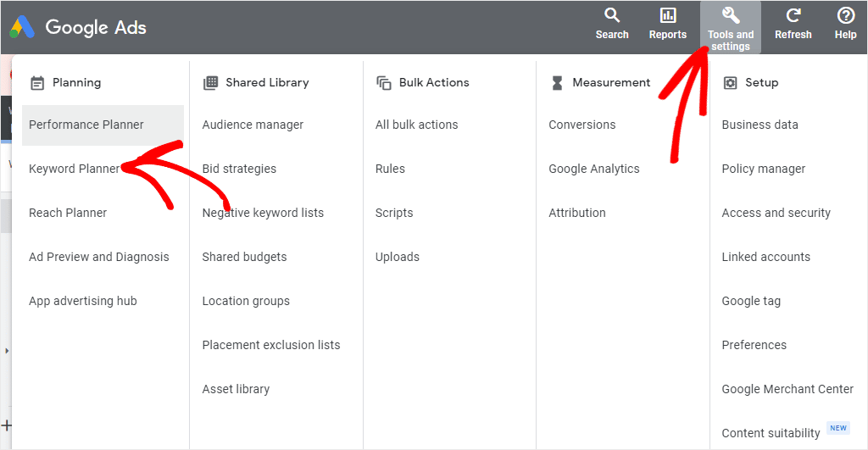Viewport: 868px width, 450px height.
Task: Click the Refresh icon
Action: [793, 15]
